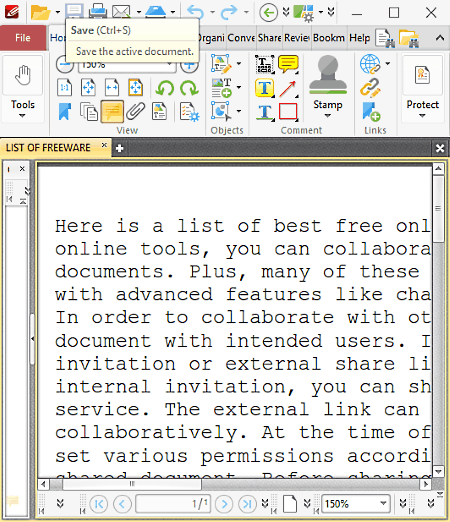Select the Underline Text tool
Viewport: 450px width, 522px height.
[265, 112]
